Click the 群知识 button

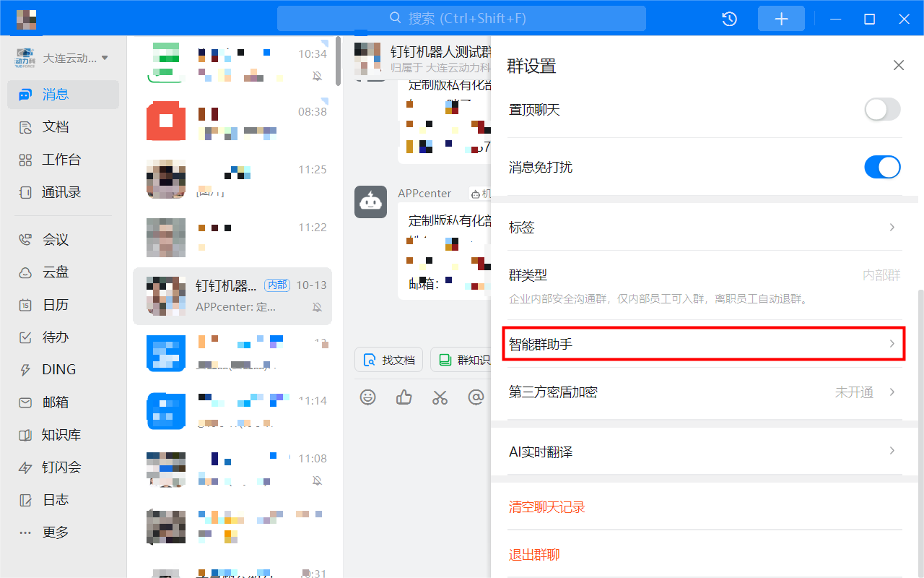461,359
